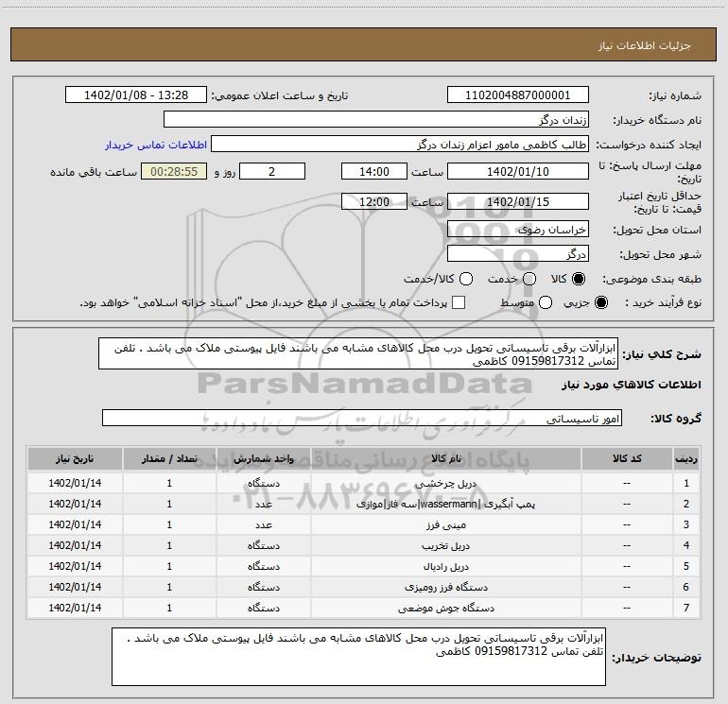Click the validity time field 12:00

pos(374,202)
